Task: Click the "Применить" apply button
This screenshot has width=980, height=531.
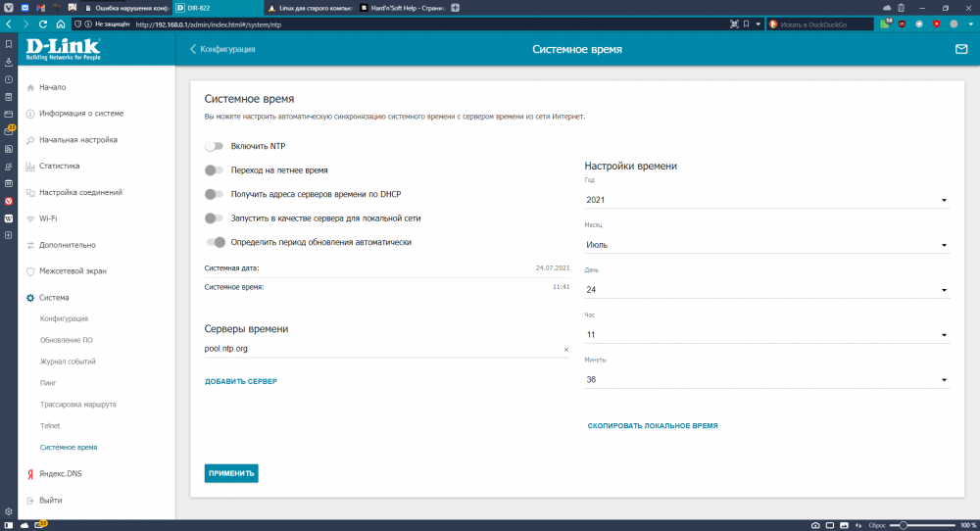Action: click(231, 473)
